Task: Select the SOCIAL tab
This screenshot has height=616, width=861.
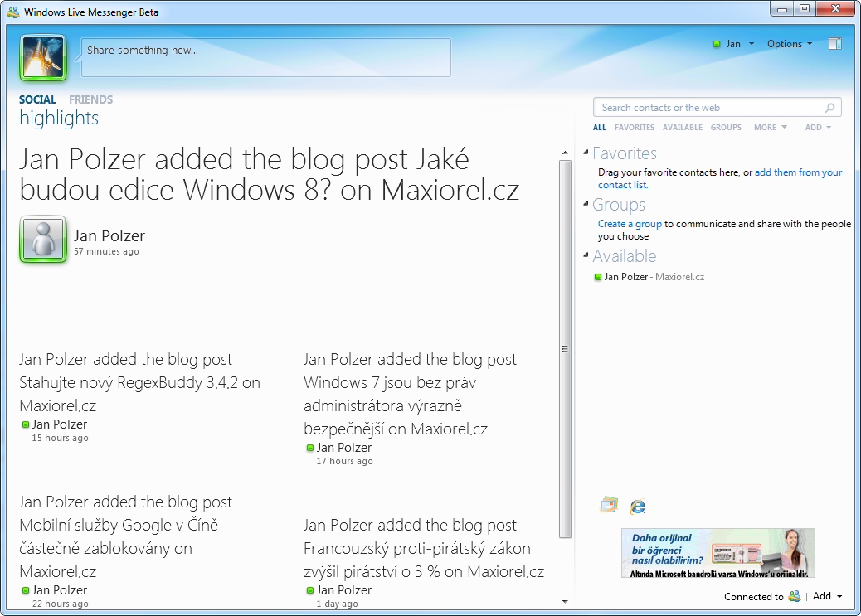Action: [37, 99]
